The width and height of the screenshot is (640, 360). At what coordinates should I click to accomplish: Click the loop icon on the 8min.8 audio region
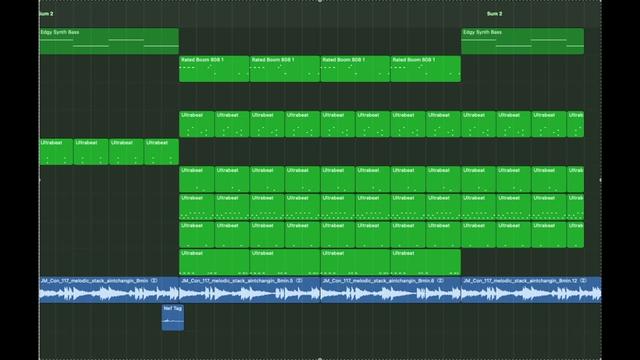click(x=440, y=281)
